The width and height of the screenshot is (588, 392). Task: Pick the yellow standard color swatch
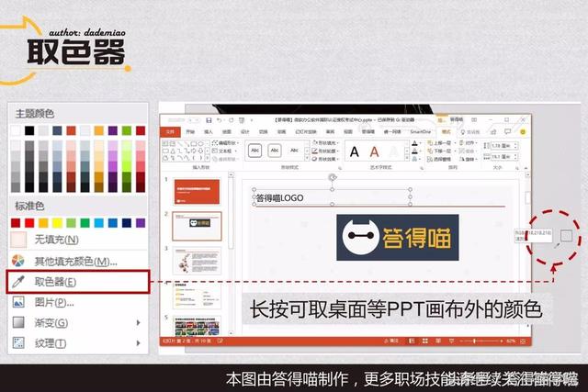click(x=57, y=223)
